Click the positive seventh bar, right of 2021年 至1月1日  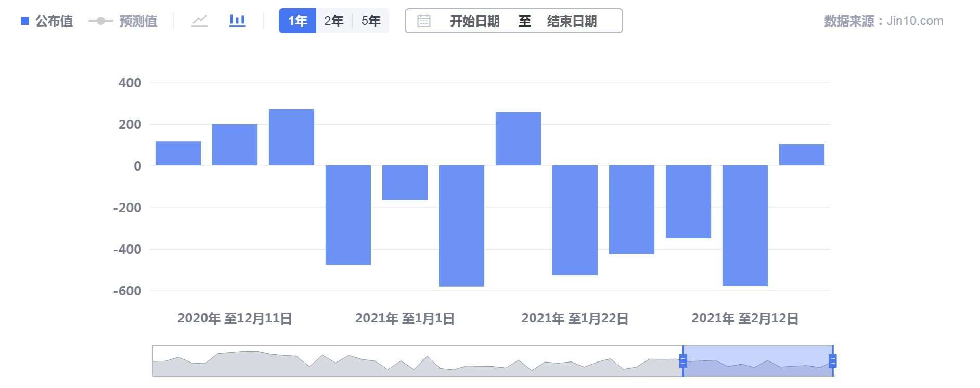tap(518, 139)
